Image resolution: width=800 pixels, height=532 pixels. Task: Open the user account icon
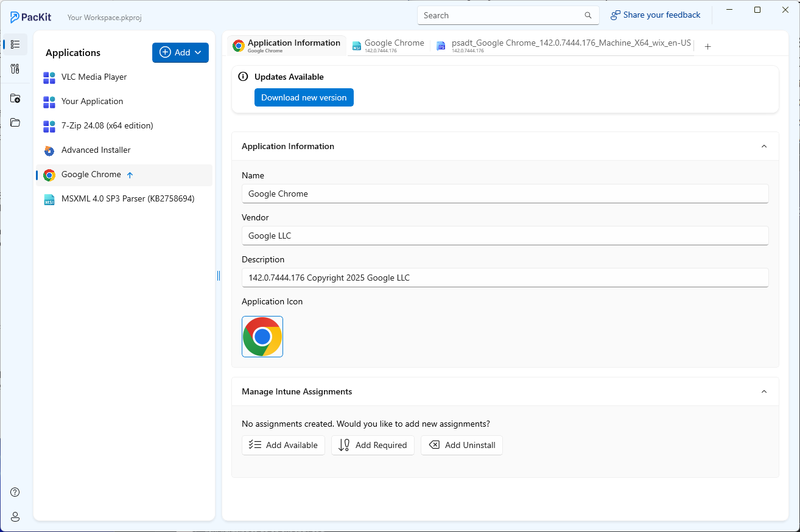tap(15, 517)
